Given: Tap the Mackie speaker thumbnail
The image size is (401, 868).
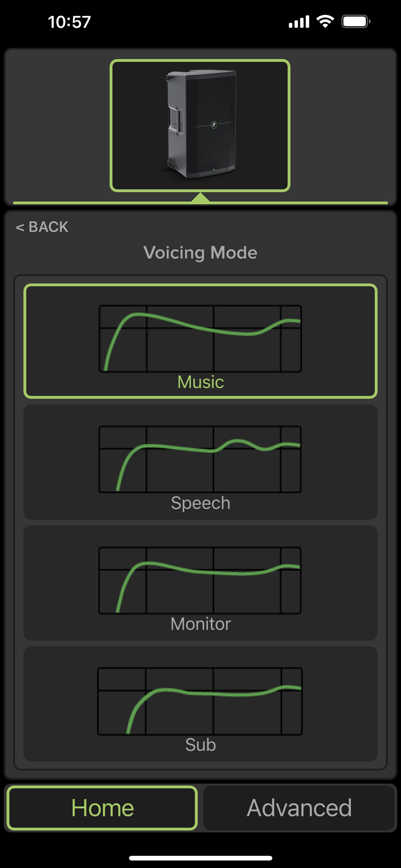Looking at the screenshot, I should click(200, 126).
